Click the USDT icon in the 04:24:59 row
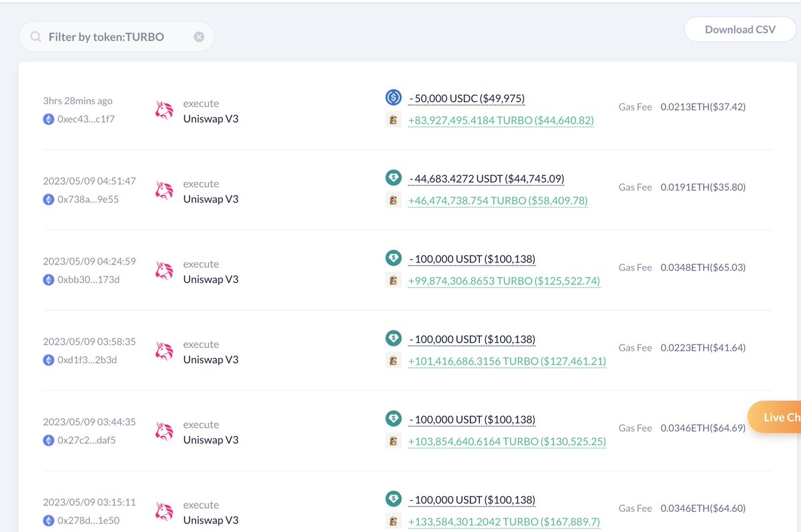The width and height of the screenshot is (801, 532). click(x=393, y=258)
